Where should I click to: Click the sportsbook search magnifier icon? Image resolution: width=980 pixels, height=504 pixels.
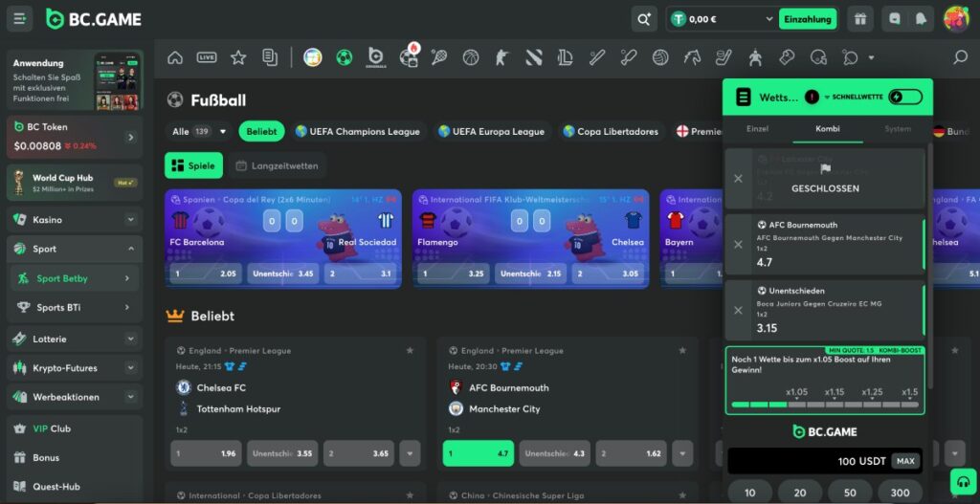960,57
